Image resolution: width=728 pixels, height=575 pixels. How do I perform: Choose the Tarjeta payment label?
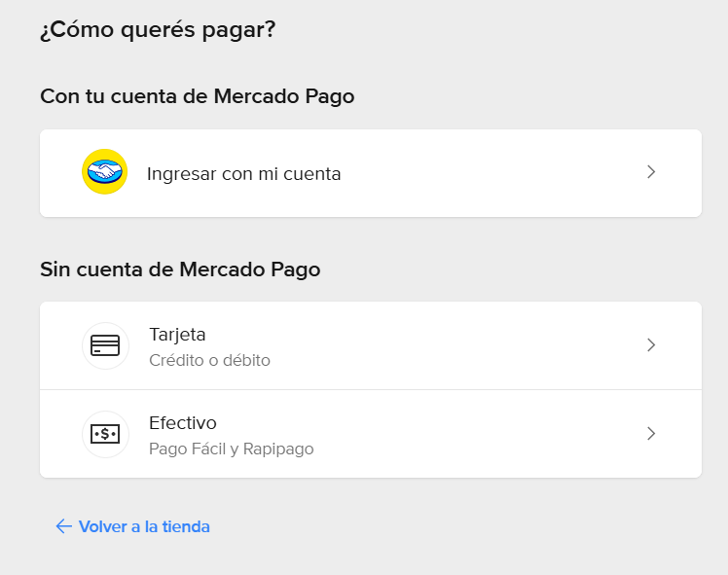[177, 335]
